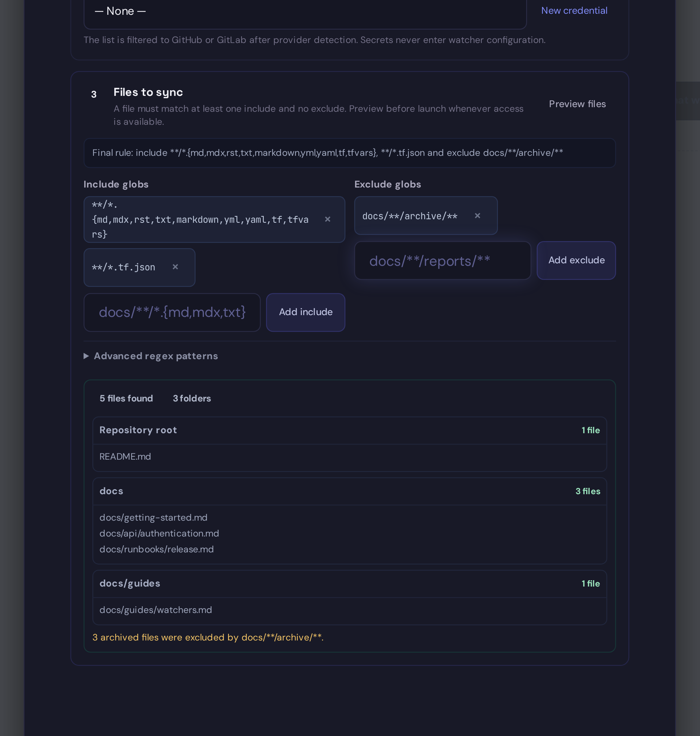The height and width of the screenshot is (736, 700).
Task: Click docs/getting-started.md file entry
Action: (153, 517)
